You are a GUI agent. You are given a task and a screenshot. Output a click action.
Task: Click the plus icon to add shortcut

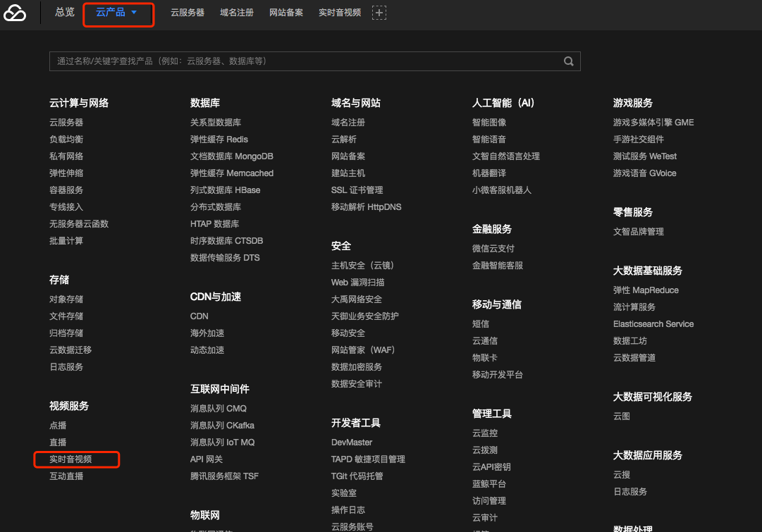coord(379,13)
